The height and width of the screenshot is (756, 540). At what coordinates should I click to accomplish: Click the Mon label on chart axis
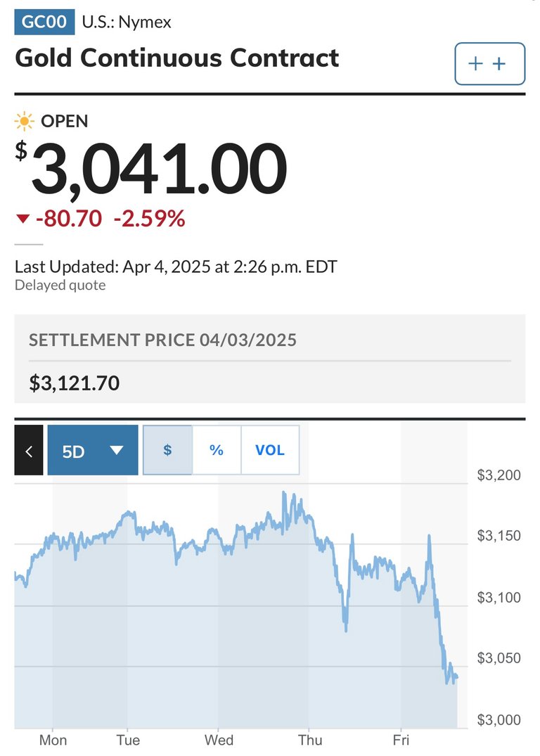coord(53,740)
